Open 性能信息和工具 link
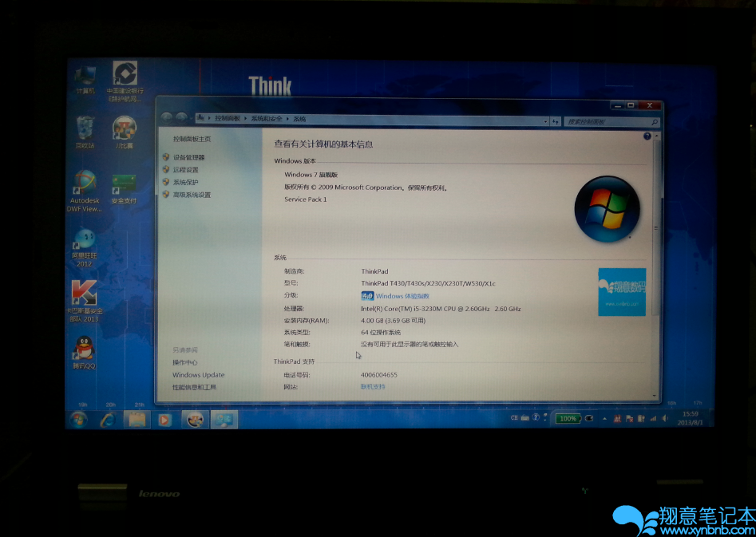The height and width of the screenshot is (537, 756). [x=194, y=387]
